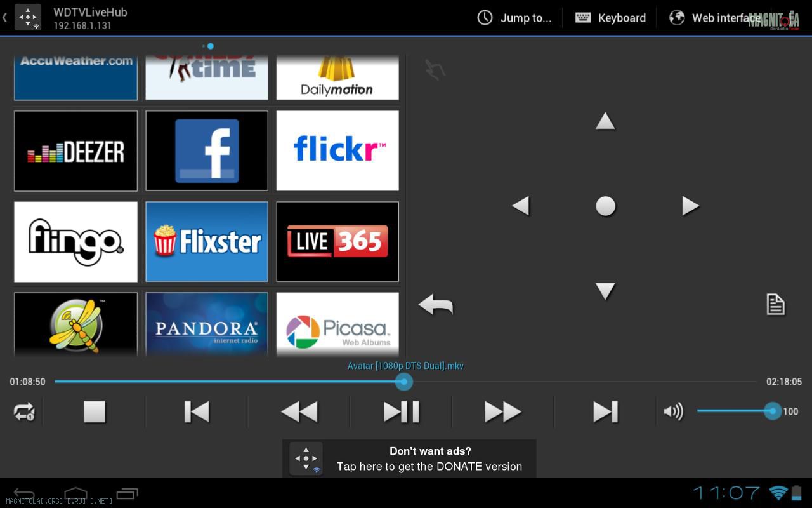Launch the Live365 service tile
The width and height of the screenshot is (812, 508).
[x=337, y=242]
